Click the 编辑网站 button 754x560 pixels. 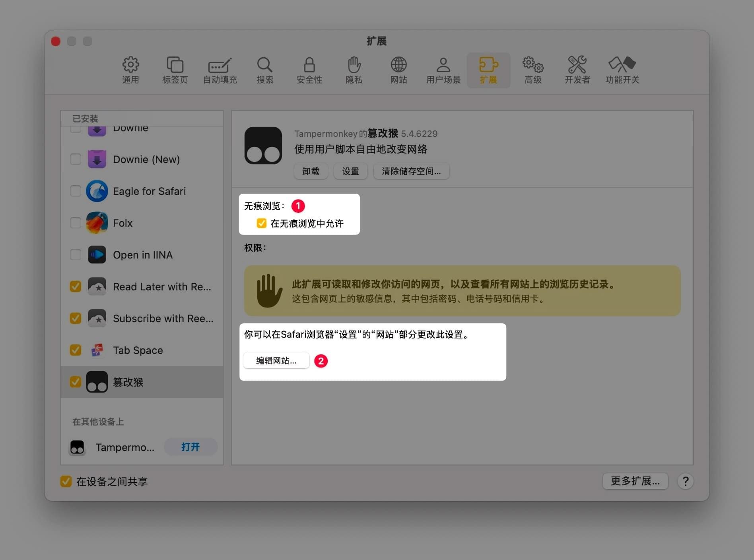[276, 360]
